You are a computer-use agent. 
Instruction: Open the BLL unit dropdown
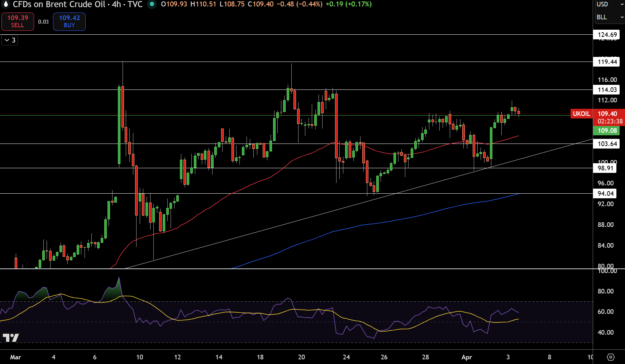[x=610, y=17]
